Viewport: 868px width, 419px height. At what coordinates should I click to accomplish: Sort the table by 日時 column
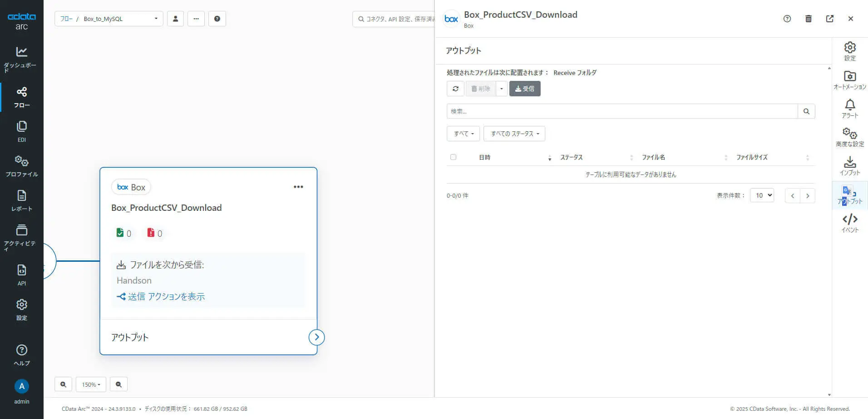pos(515,157)
